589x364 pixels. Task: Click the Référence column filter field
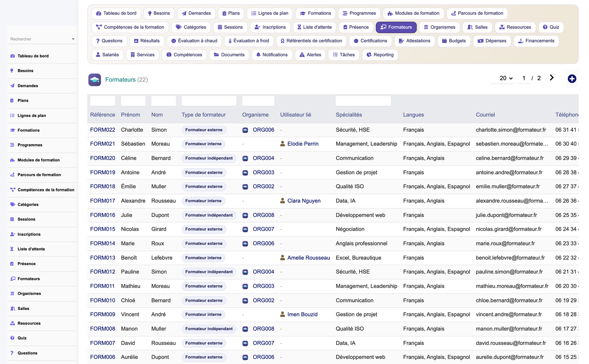(x=103, y=101)
